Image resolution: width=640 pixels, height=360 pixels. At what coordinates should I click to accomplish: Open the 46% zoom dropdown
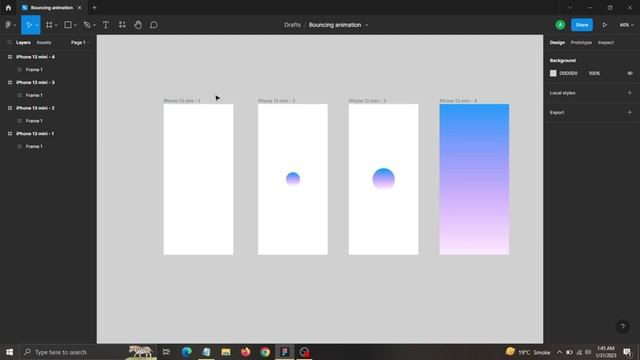[x=627, y=25]
